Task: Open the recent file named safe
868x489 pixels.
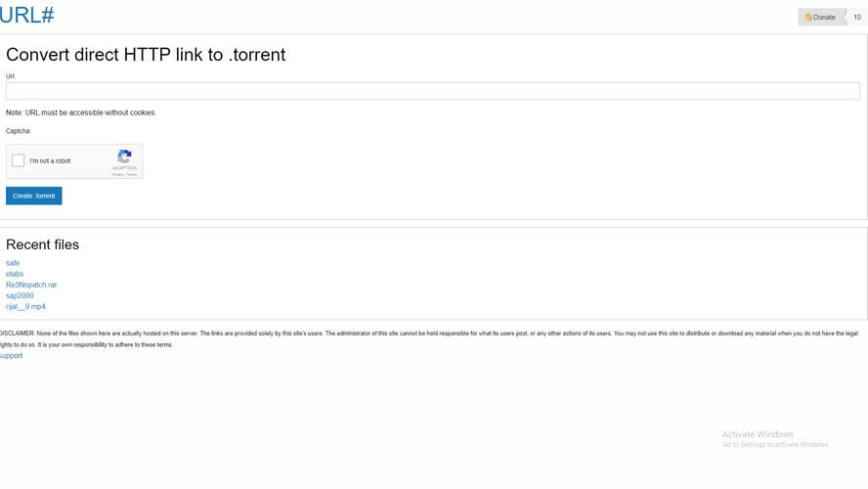Action: click(x=13, y=263)
